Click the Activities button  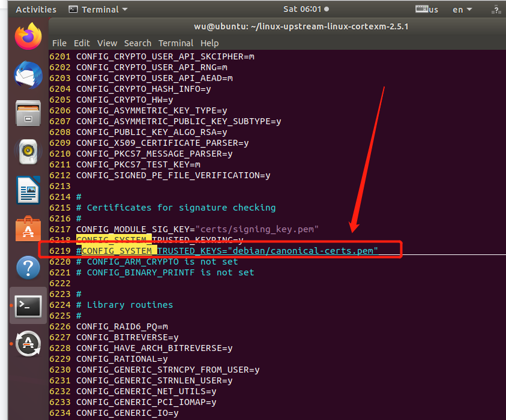[x=35, y=9]
